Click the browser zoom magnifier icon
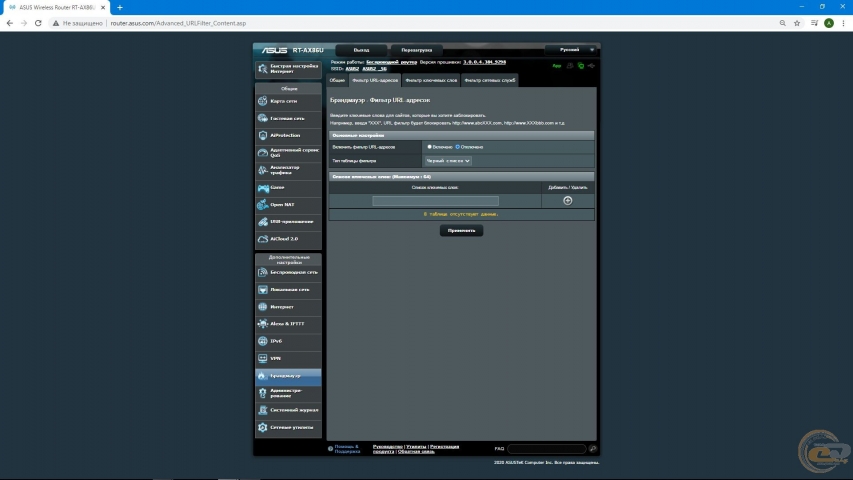 782,23
